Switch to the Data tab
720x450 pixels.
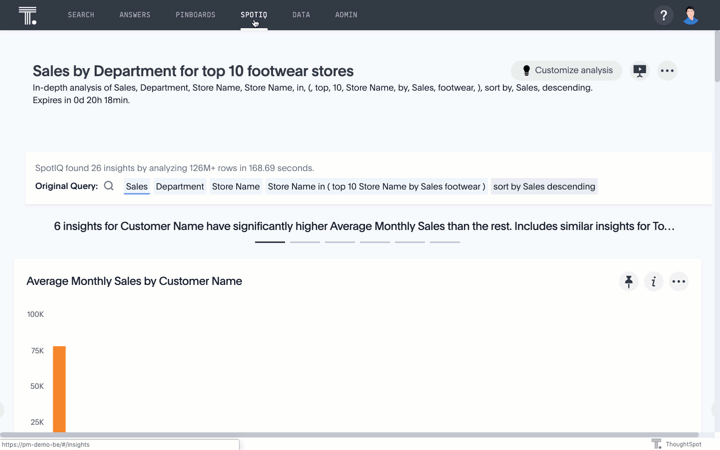tap(301, 15)
